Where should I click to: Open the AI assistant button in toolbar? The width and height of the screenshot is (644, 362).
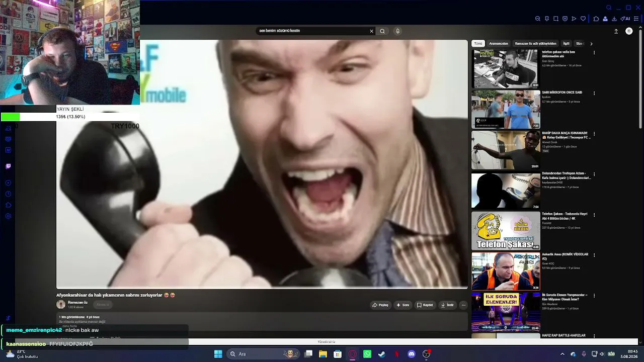coord(625,19)
